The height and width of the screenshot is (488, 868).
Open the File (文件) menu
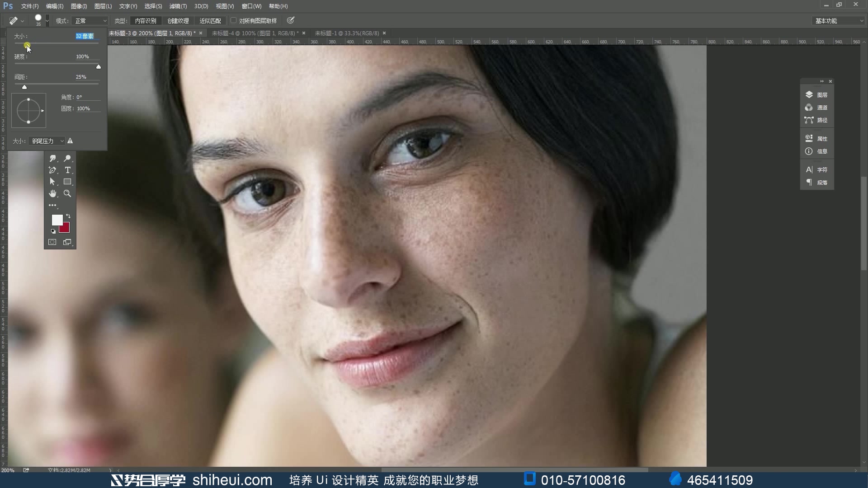point(30,6)
